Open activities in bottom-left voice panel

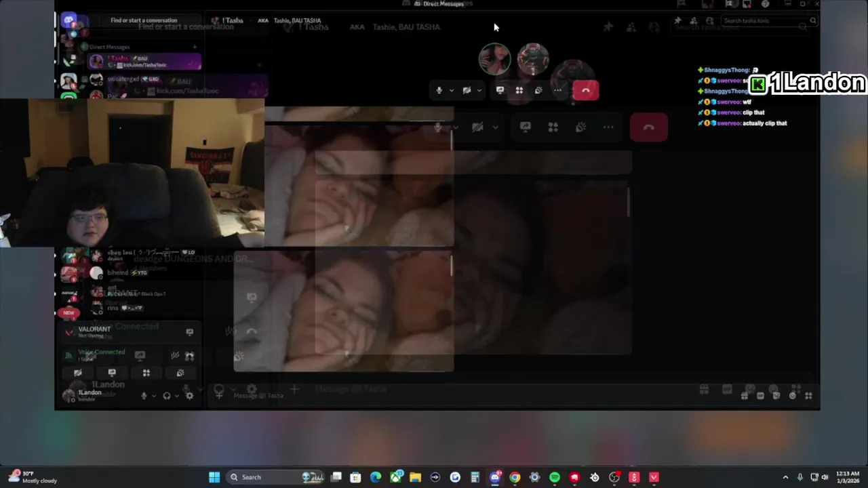tap(146, 373)
